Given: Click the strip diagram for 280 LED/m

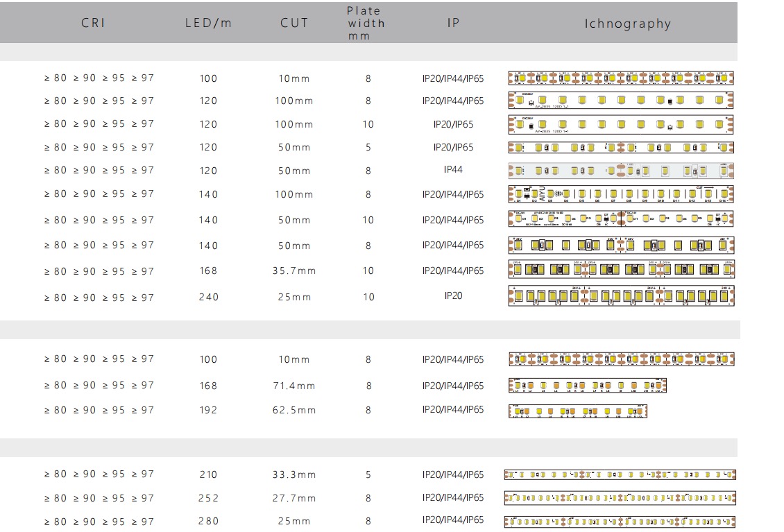Looking at the screenshot, I should pyautogui.click(x=620, y=522).
